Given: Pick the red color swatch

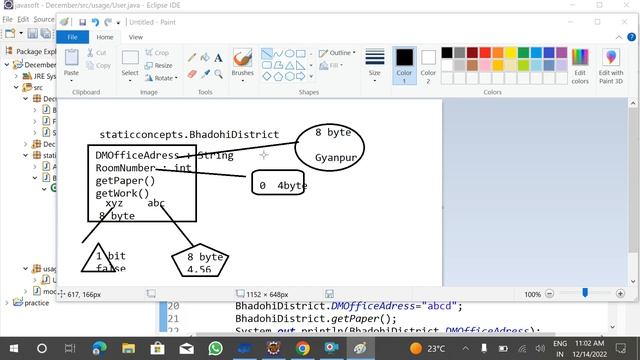Looking at the screenshot, I should click(x=485, y=52).
